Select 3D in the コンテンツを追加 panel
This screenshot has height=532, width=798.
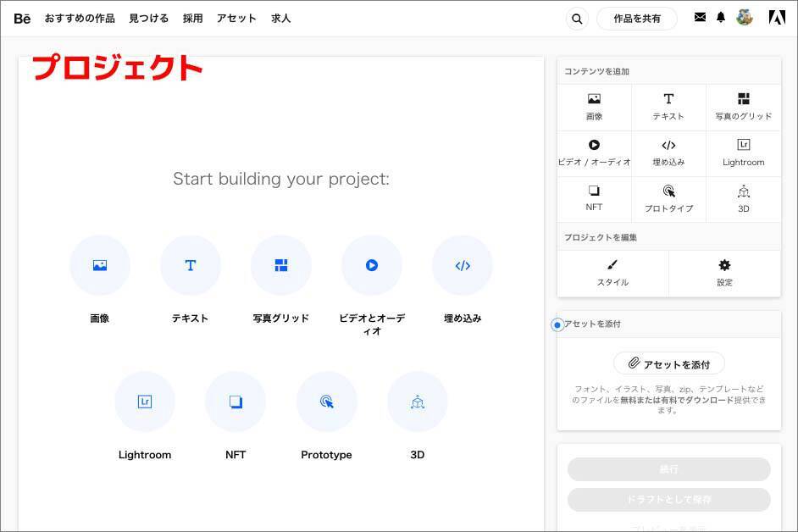pos(743,199)
